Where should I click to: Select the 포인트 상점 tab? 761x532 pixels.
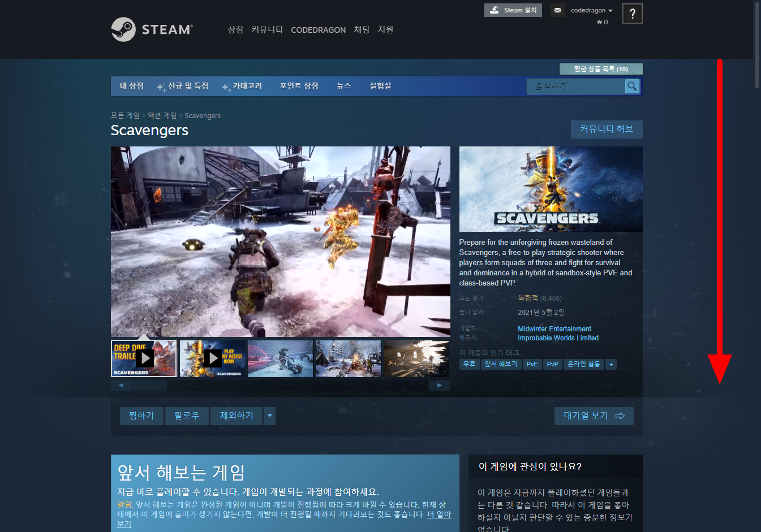[x=299, y=86]
